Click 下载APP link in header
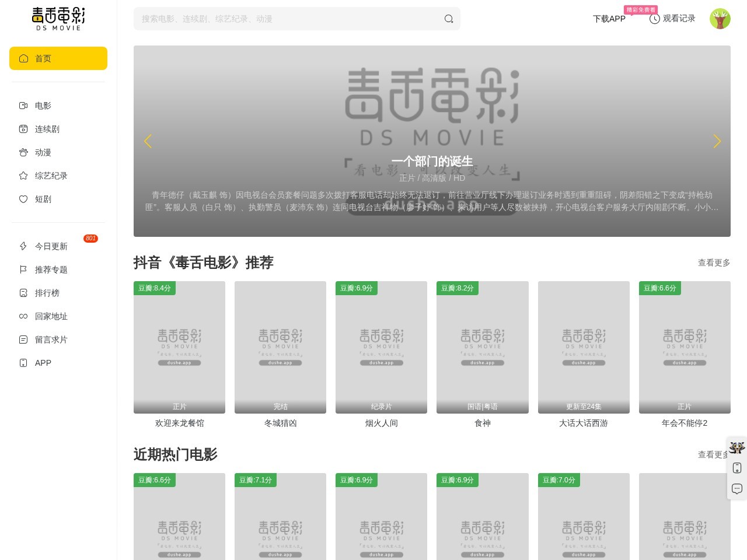The width and height of the screenshot is (747, 560). [609, 19]
